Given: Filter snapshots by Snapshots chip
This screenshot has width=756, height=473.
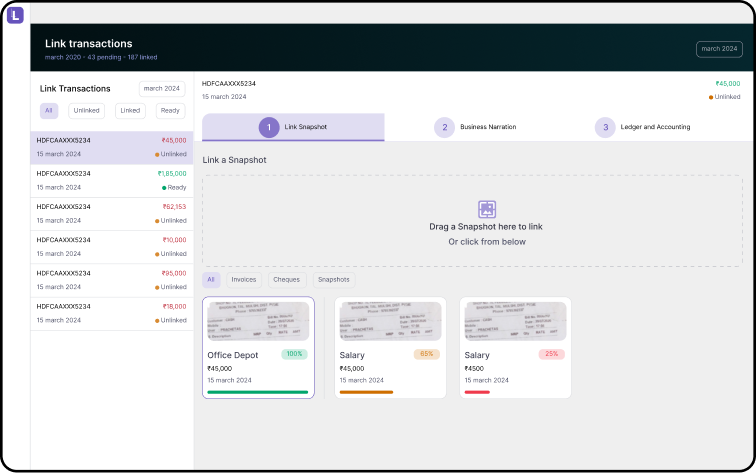Looking at the screenshot, I should 334,280.
